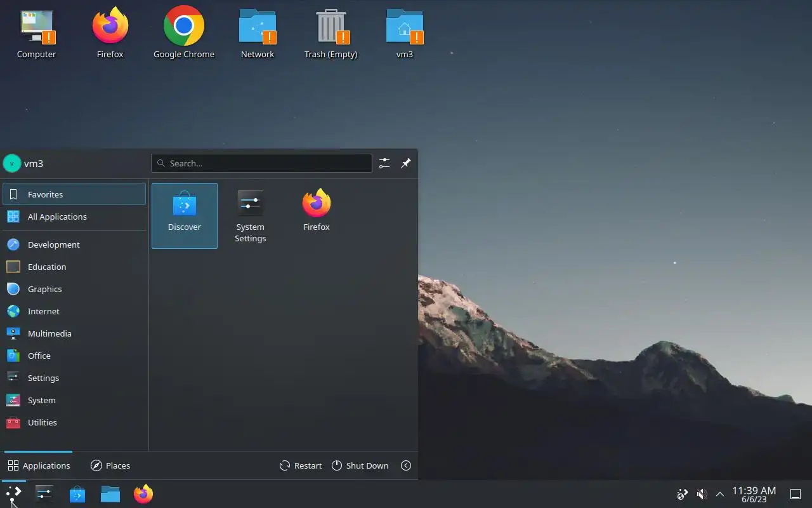Open the Development category
The width and height of the screenshot is (812, 508).
[74, 244]
